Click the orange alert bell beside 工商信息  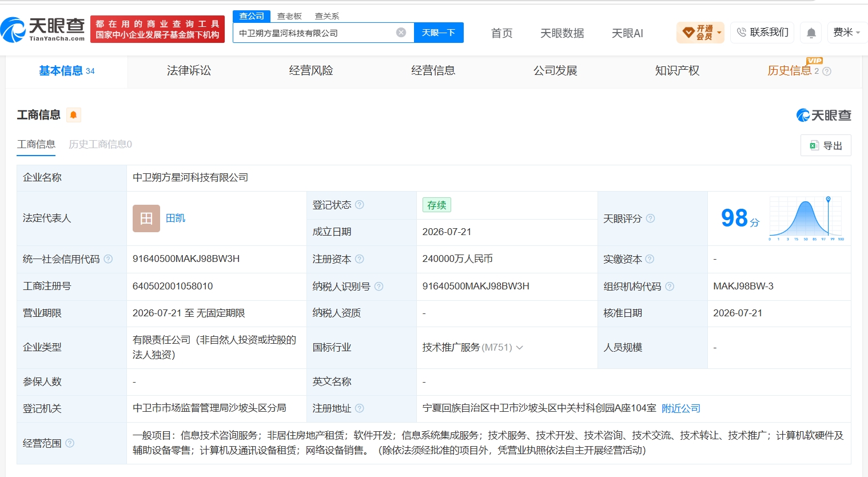point(73,115)
